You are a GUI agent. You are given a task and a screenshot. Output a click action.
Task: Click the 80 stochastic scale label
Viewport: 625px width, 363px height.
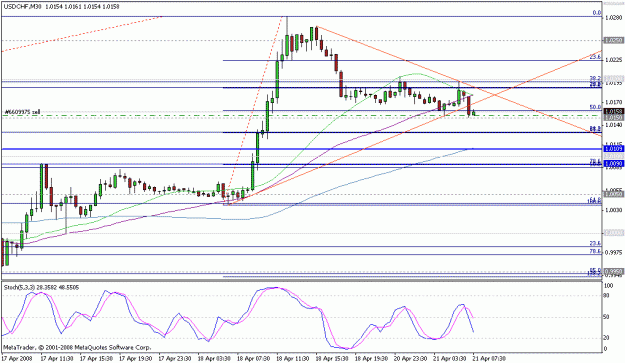(607, 296)
